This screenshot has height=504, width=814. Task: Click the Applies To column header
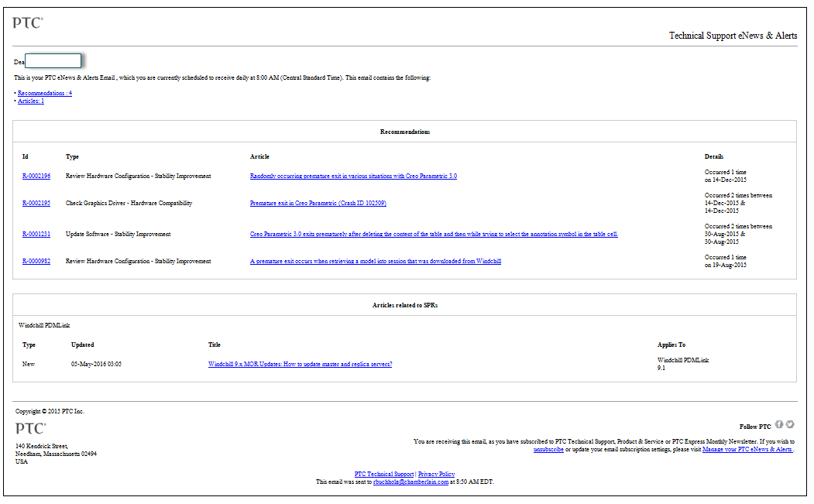(x=671, y=345)
